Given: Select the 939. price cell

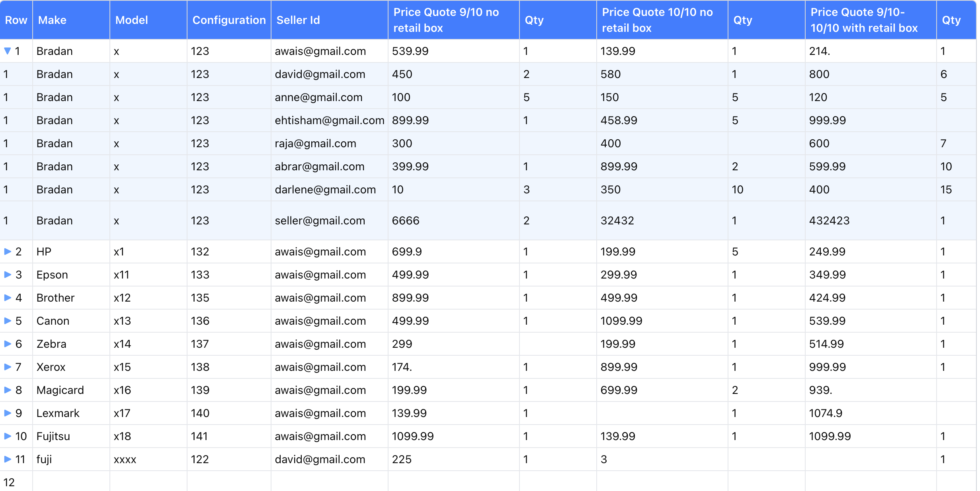Looking at the screenshot, I should (x=871, y=390).
